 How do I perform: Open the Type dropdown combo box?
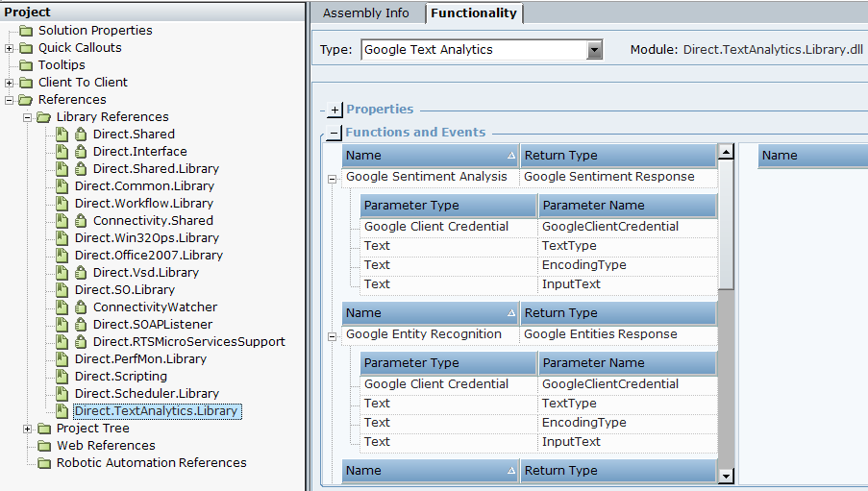(594, 50)
